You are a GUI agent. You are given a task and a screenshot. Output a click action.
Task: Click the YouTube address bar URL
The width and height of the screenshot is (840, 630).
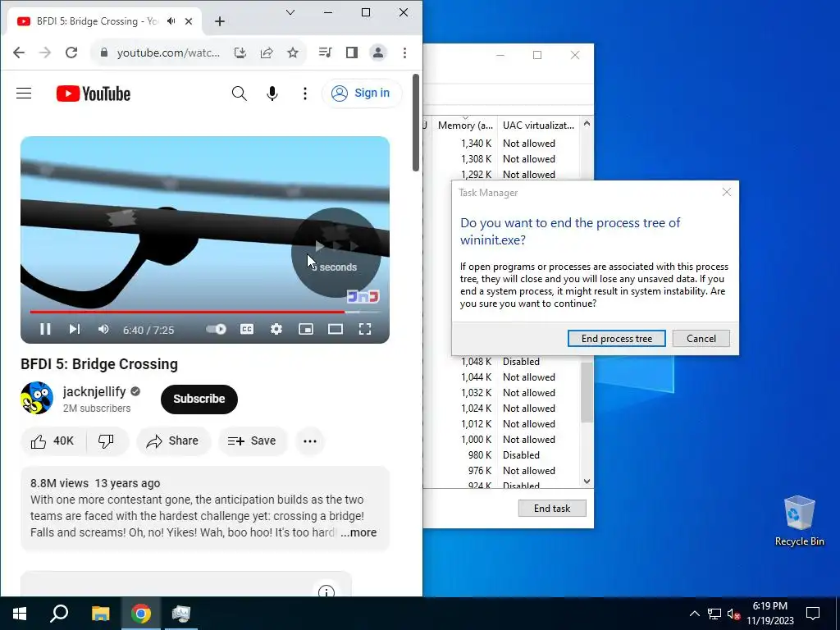click(x=168, y=52)
